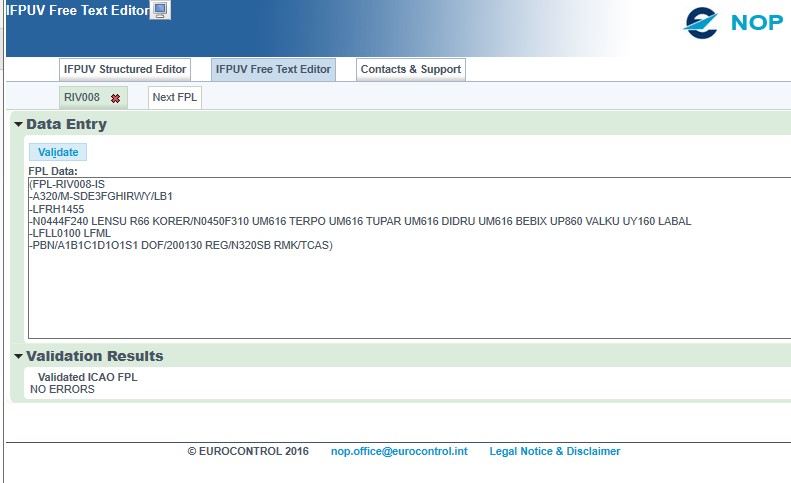Open the Legal Notice & Disclaimer link

(554, 451)
